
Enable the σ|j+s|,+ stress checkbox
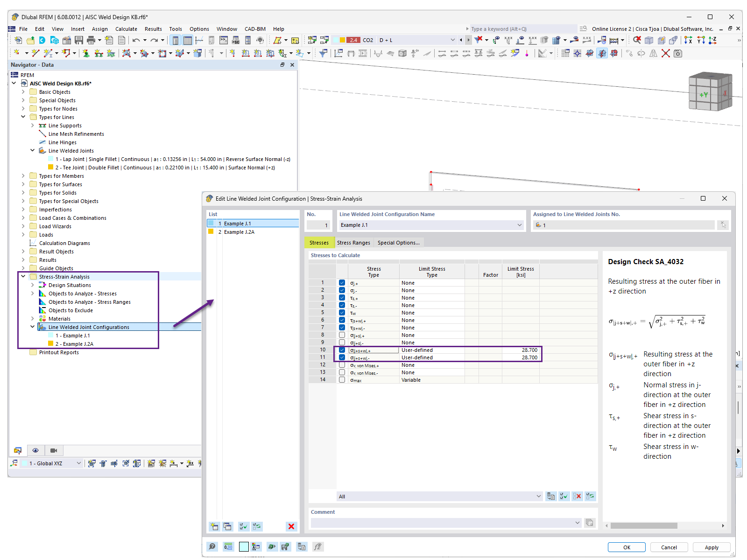[342, 335]
